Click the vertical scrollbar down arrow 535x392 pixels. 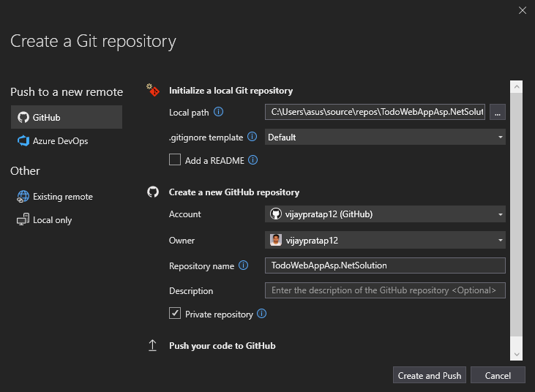tap(517, 355)
